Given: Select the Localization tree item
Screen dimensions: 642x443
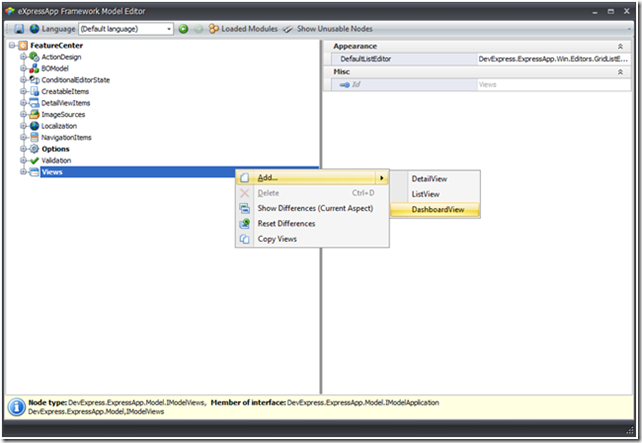Looking at the screenshot, I should tap(59, 126).
